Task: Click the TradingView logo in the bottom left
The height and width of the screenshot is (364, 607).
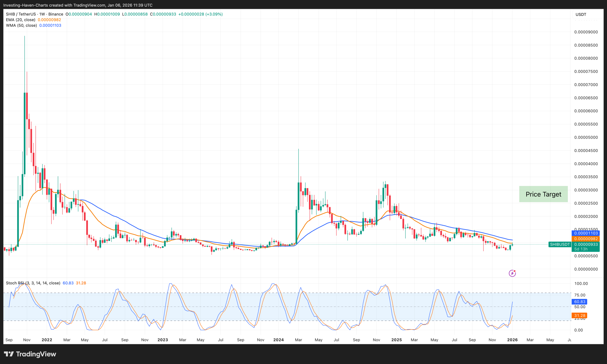Action: pyautogui.click(x=30, y=354)
